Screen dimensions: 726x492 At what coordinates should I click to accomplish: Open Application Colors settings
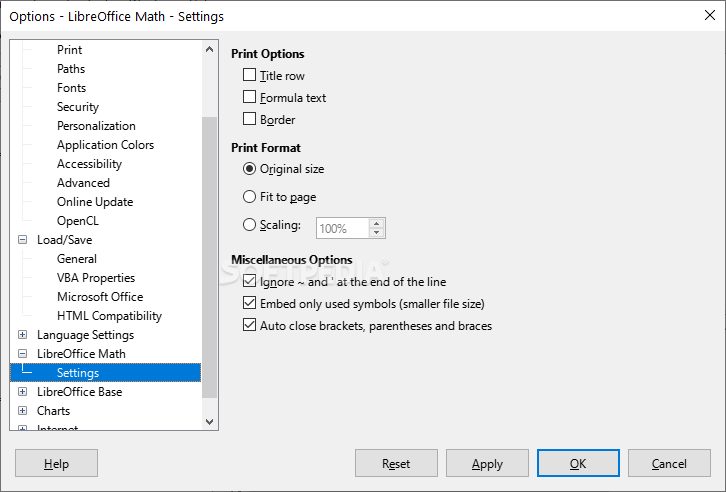click(x=105, y=145)
